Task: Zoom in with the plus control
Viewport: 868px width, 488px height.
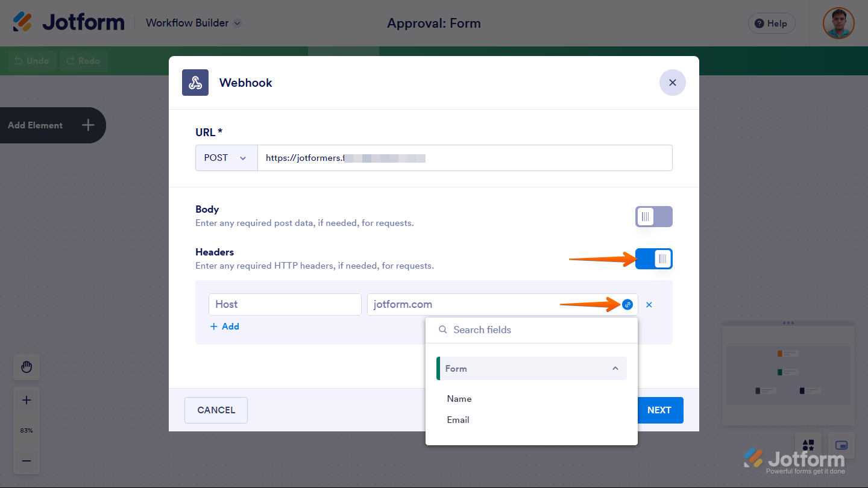Action: (26, 399)
